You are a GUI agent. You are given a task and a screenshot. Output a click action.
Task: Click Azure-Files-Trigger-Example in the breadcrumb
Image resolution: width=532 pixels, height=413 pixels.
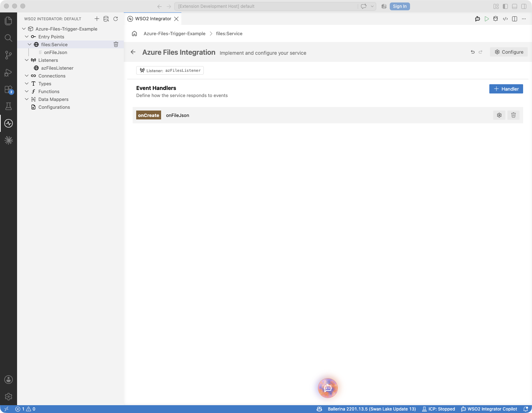tap(175, 33)
